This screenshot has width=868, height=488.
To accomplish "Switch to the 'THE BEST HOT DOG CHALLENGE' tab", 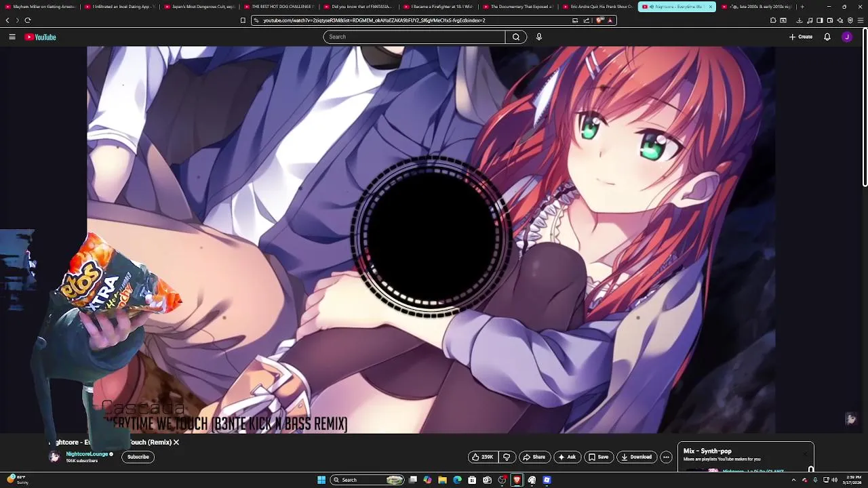I will [278, 7].
